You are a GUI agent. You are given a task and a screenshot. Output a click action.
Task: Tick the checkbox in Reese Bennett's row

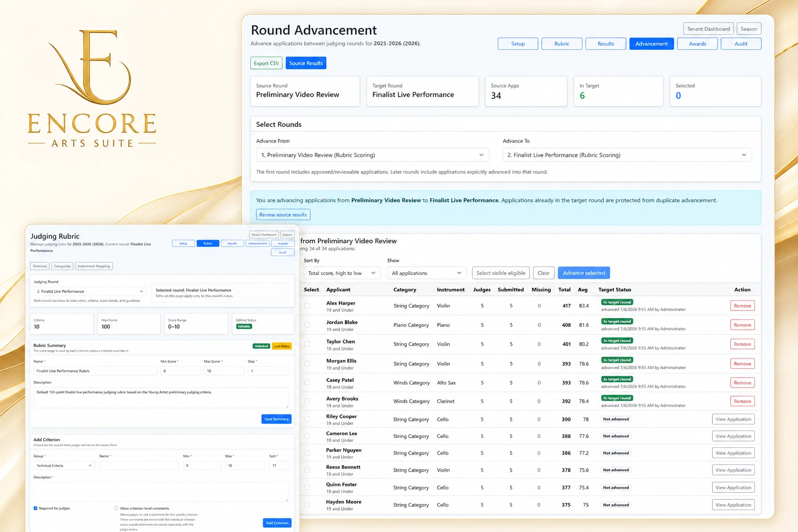click(x=307, y=470)
